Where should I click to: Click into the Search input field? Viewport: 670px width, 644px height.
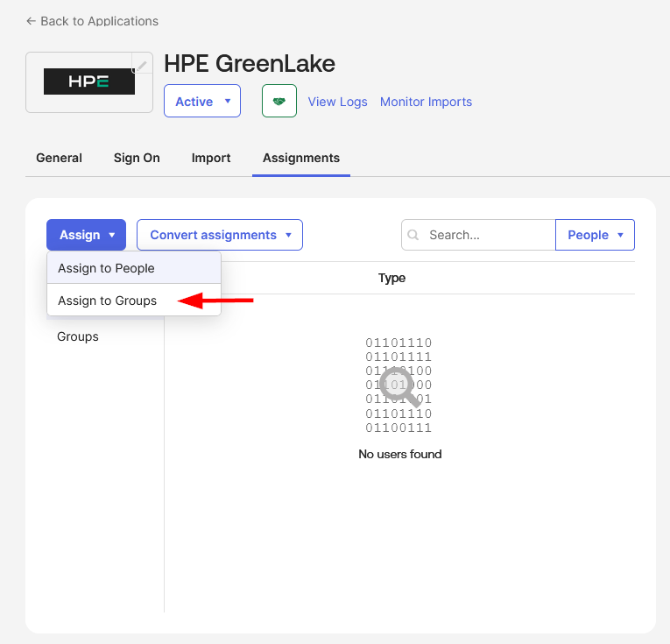point(489,235)
